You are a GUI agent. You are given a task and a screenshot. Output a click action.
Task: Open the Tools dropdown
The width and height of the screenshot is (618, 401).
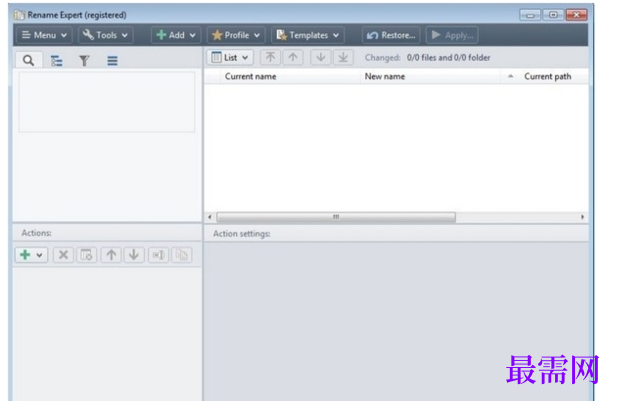pos(105,35)
